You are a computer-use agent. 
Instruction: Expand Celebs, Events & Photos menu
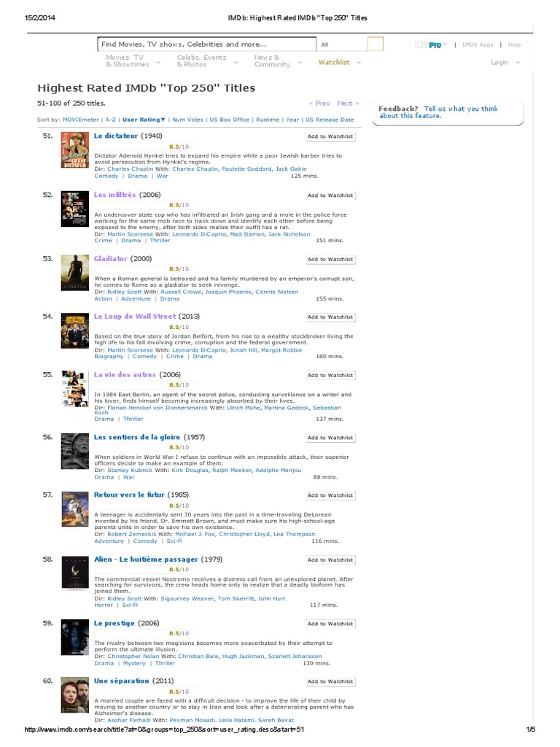point(206,61)
